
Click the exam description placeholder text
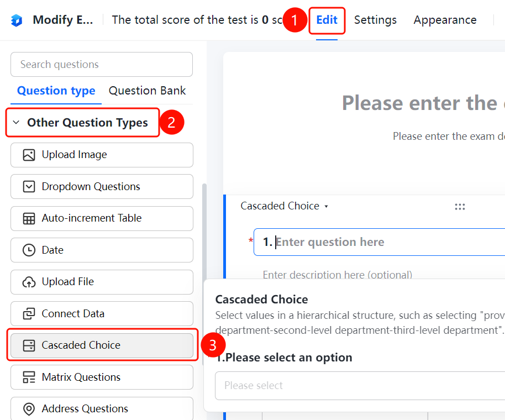point(449,136)
